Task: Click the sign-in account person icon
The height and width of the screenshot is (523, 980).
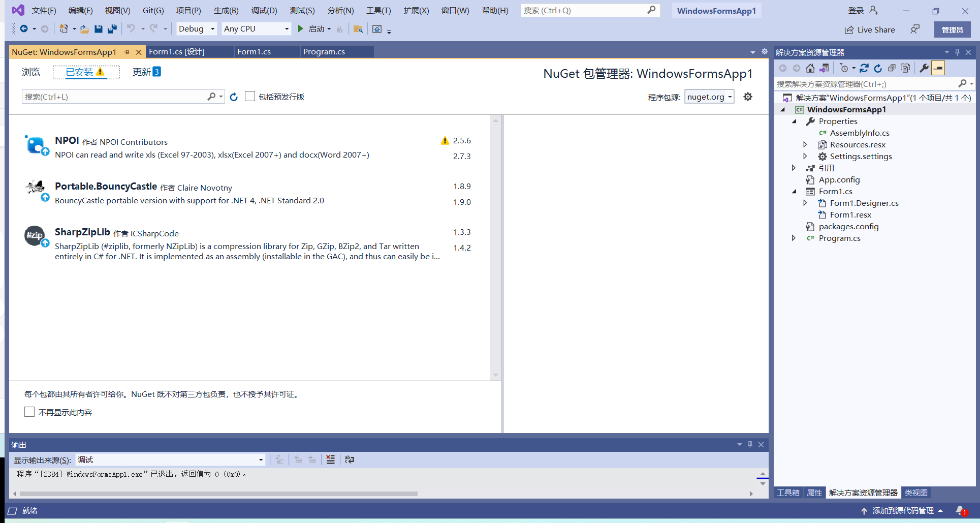Action: pos(874,10)
